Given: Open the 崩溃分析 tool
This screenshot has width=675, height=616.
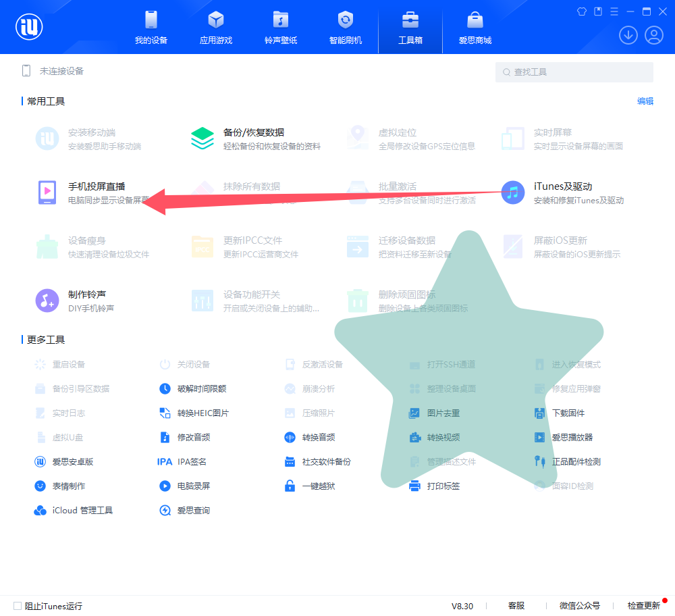Looking at the screenshot, I should [310, 388].
